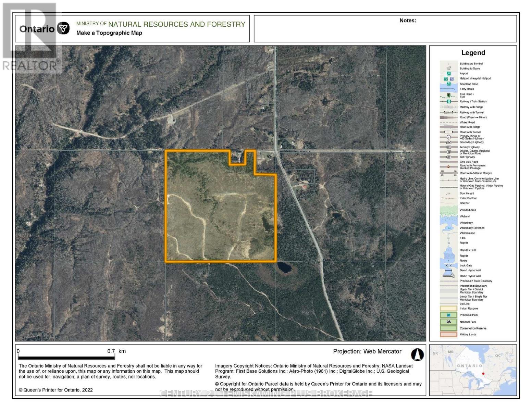The height and width of the screenshot is (411, 532).
Task: Open the Make a Topographic Map title
Action: point(109,33)
